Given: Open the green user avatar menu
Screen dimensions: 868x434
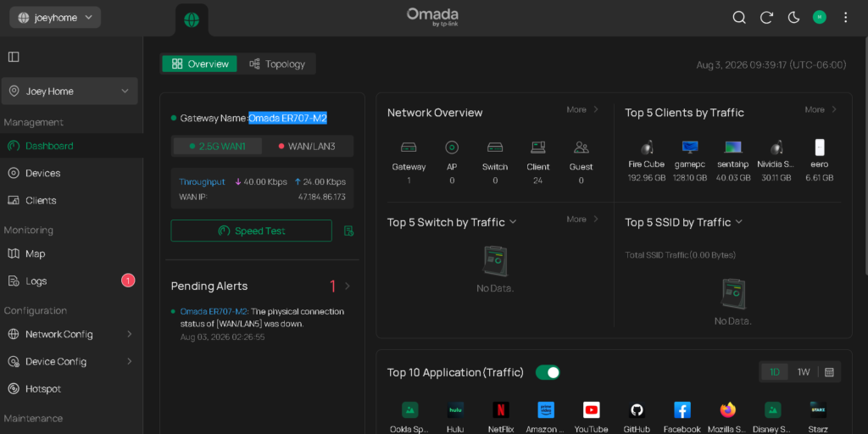Looking at the screenshot, I should click(820, 18).
